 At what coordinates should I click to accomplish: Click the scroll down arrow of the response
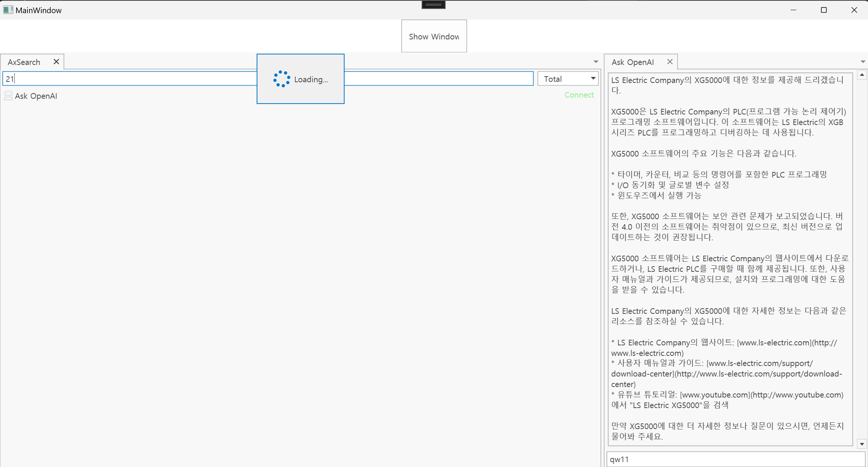862,444
